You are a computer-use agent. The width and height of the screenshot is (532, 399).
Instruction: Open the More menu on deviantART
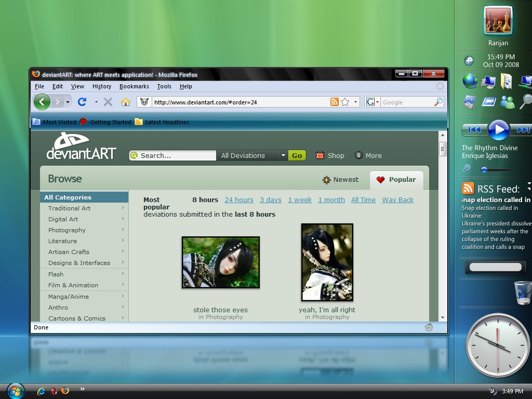click(x=368, y=155)
